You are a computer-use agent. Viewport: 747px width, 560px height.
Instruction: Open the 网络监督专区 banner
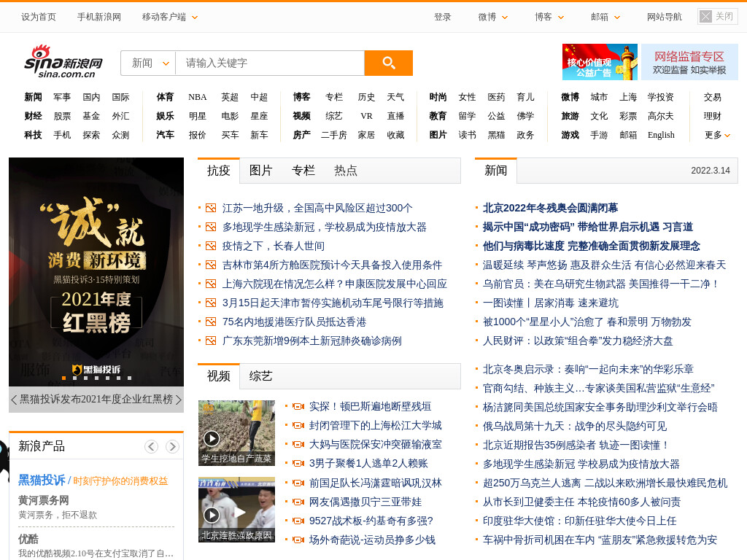click(x=689, y=62)
